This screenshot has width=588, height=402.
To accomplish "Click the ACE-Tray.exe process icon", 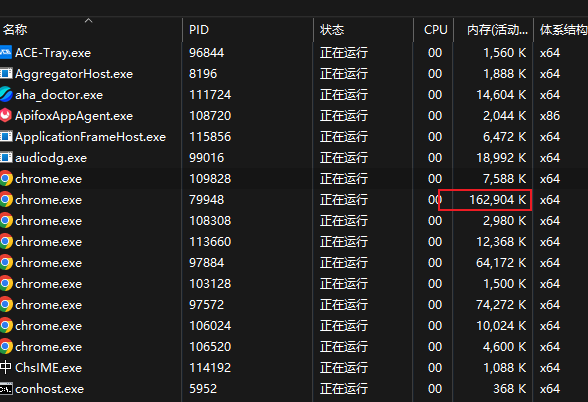I will [x=6, y=52].
